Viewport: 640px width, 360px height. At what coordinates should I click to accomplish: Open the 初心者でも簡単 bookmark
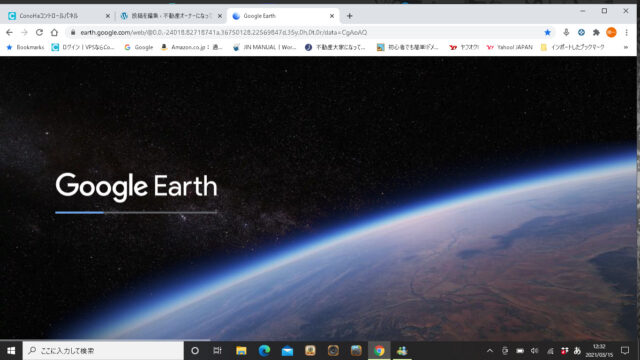click(x=407, y=47)
